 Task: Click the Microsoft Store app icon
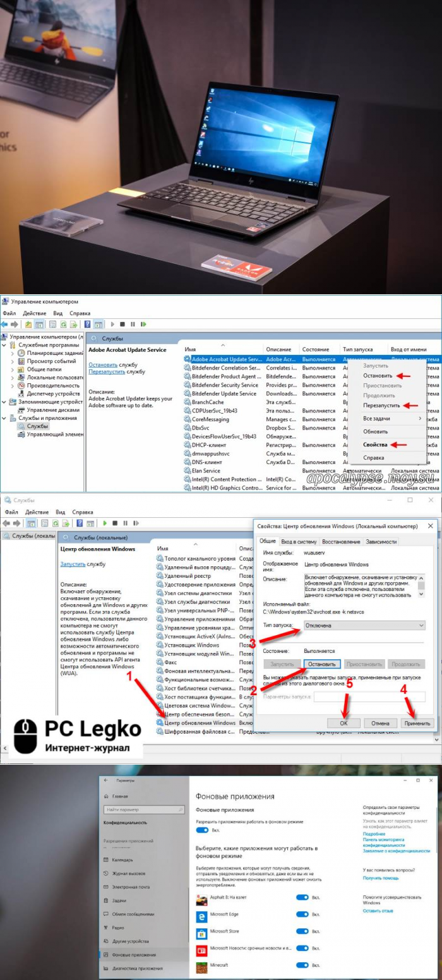click(201, 931)
